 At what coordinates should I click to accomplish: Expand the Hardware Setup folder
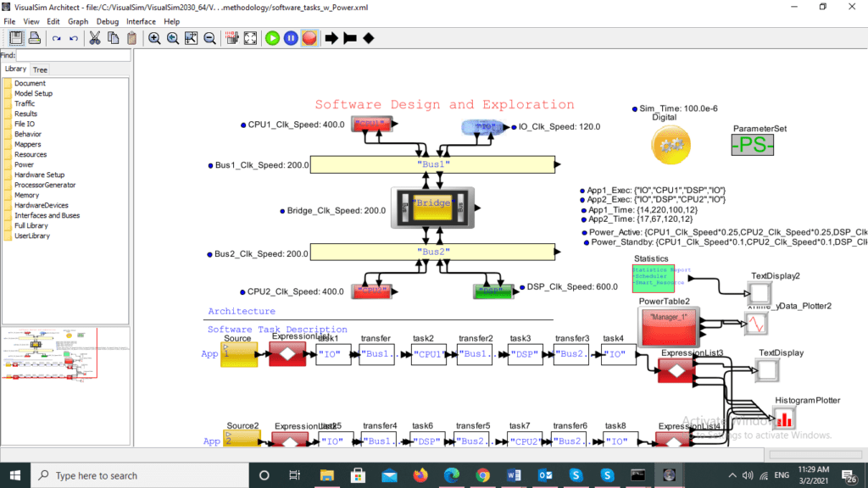pos(39,175)
